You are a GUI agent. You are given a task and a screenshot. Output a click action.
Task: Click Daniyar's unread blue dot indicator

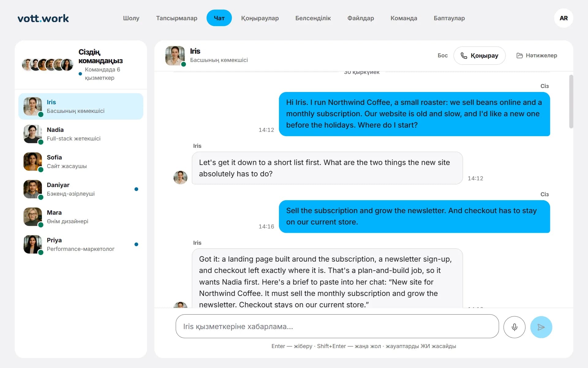point(136,189)
